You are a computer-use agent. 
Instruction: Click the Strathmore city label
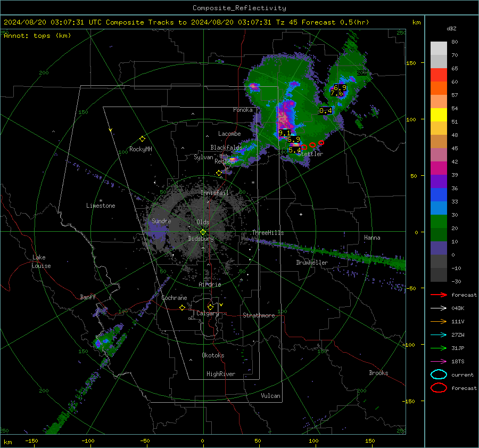point(259,315)
